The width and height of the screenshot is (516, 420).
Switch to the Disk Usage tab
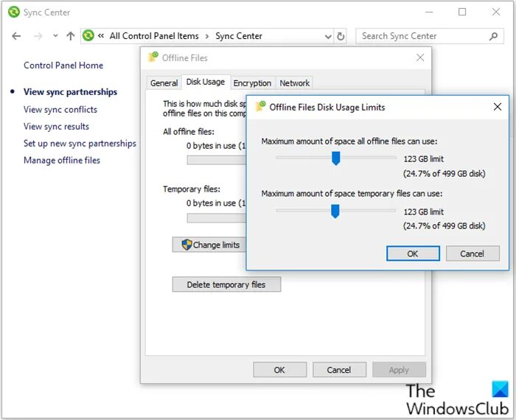[206, 82]
